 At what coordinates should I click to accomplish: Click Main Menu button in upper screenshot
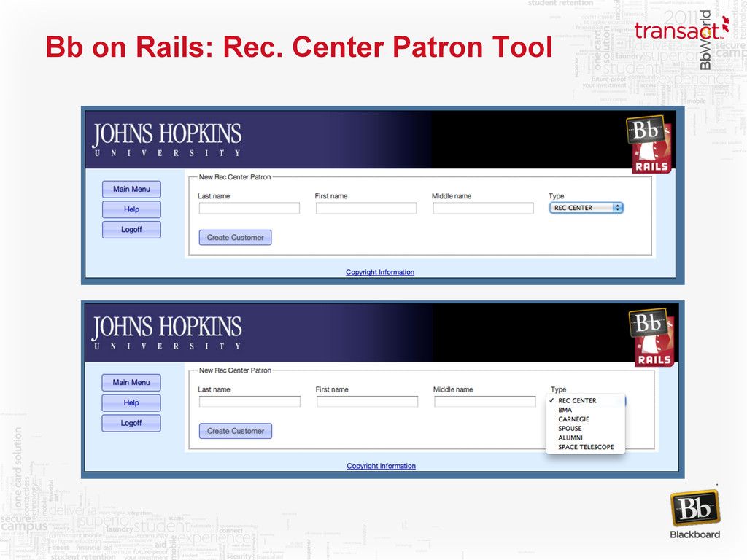(x=131, y=189)
